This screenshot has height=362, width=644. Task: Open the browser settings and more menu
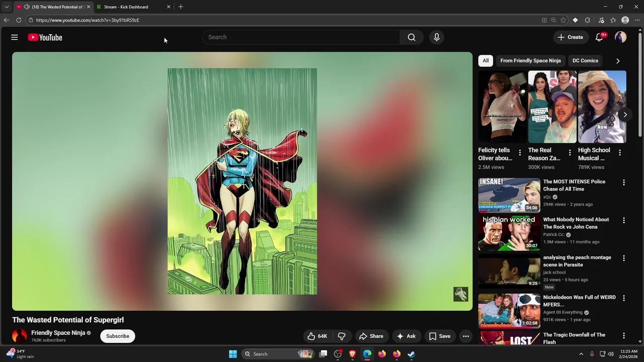pos(637,20)
